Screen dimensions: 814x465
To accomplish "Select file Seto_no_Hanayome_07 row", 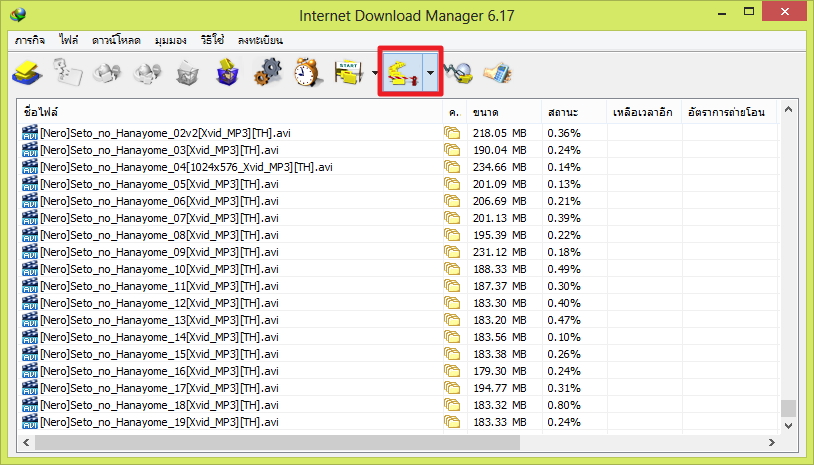I will (x=399, y=218).
